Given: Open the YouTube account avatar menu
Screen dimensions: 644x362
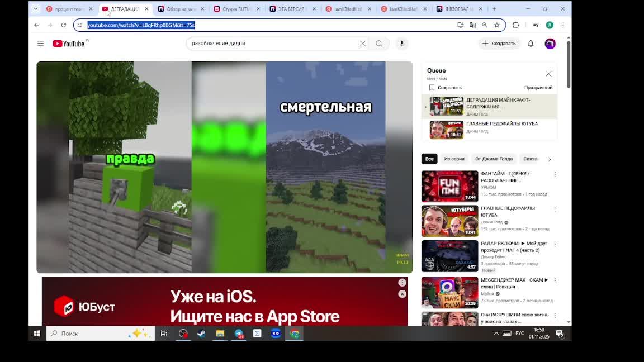Looking at the screenshot, I should [550, 44].
